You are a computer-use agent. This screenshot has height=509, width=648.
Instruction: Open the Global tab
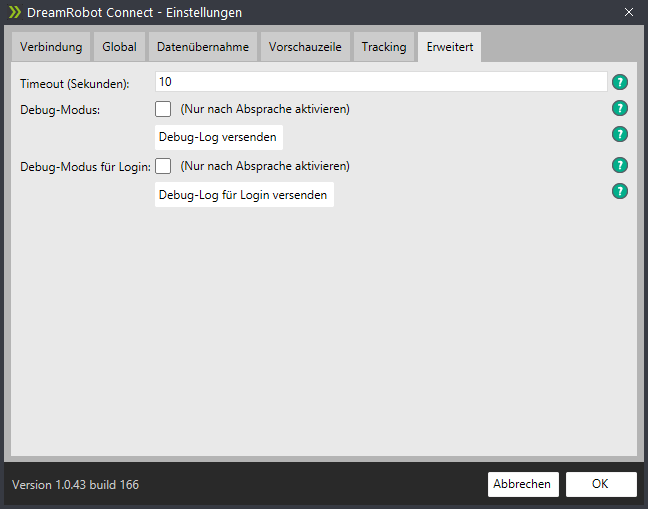[119, 47]
